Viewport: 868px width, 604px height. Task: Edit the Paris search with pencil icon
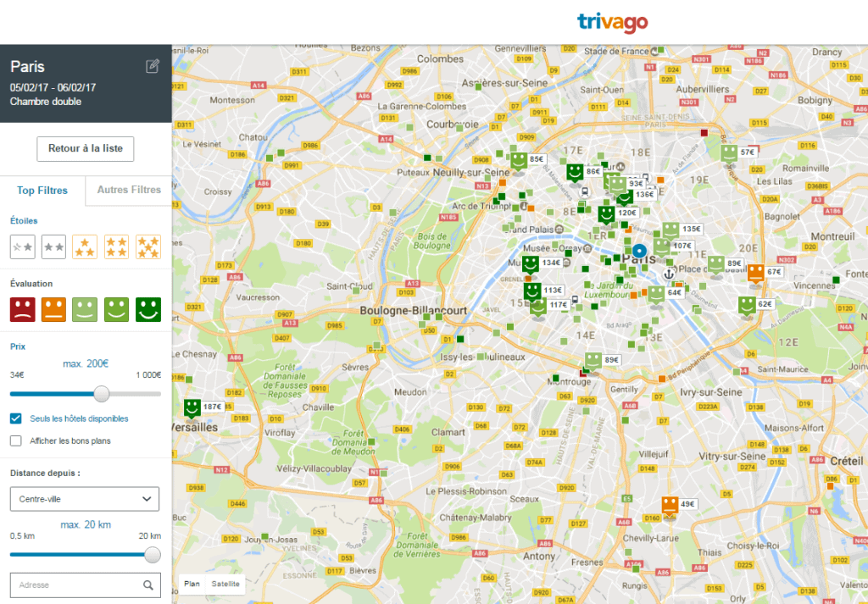point(153,66)
